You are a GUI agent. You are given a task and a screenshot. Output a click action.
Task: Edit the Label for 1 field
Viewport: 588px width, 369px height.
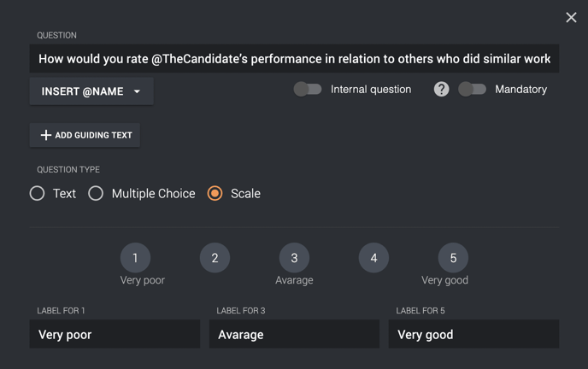[115, 334]
